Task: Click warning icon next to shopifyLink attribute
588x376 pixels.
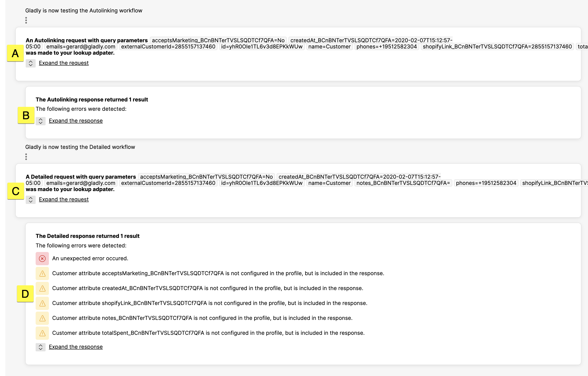Action: [x=42, y=303]
